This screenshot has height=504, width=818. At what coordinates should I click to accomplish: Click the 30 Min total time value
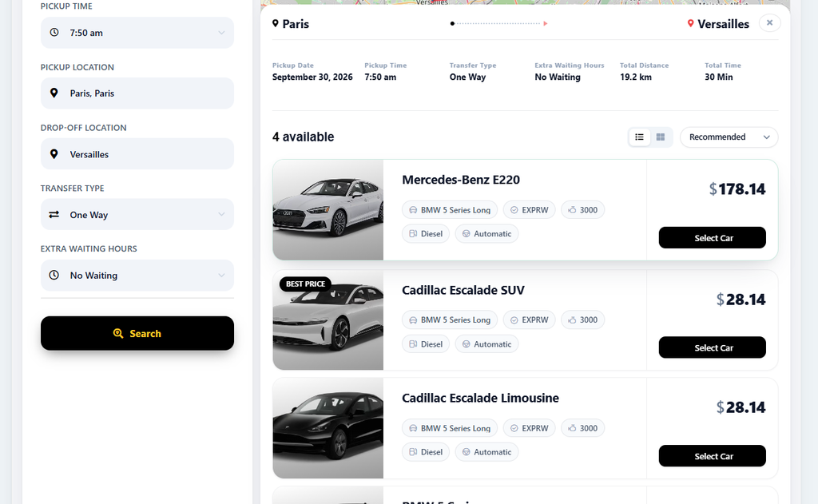point(718,77)
